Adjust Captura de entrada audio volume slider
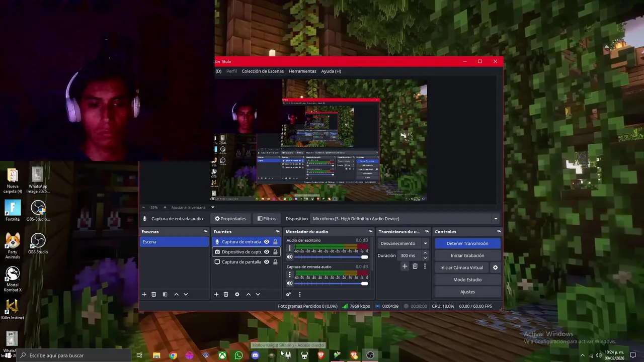Image resolution: width=644 pixels, height=362 pixels. point(331,283)
